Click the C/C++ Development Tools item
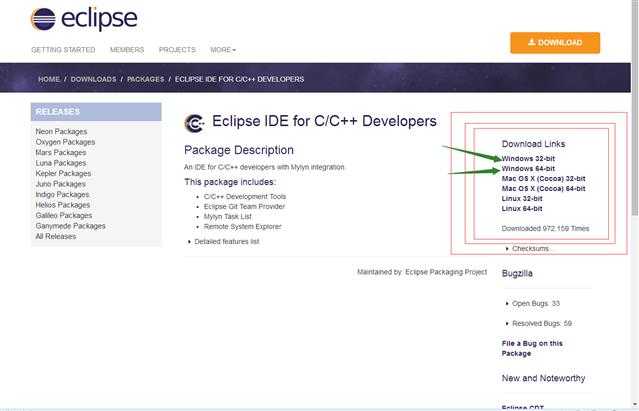 245,196
